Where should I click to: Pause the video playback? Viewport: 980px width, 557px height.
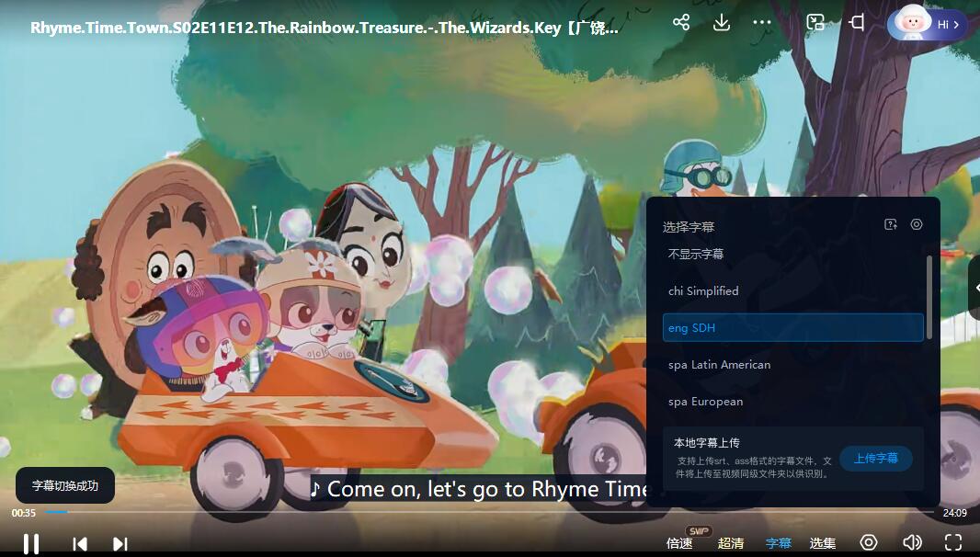pyautogui.click(x=31, y=543)
